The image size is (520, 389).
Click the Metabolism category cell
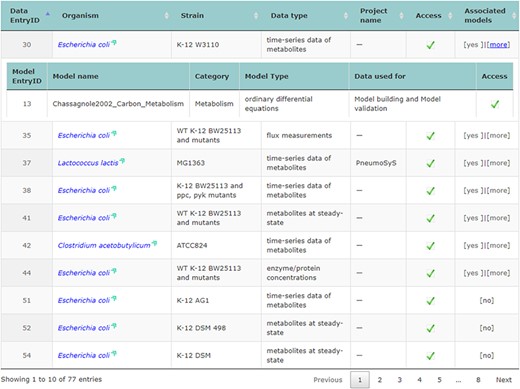point(214,104)
